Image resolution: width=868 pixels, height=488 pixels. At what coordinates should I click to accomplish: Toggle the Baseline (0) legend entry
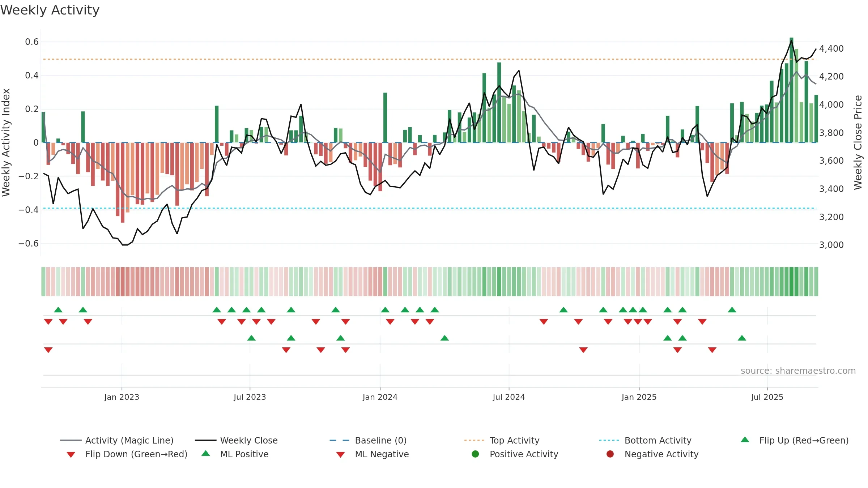pos(368,440)
